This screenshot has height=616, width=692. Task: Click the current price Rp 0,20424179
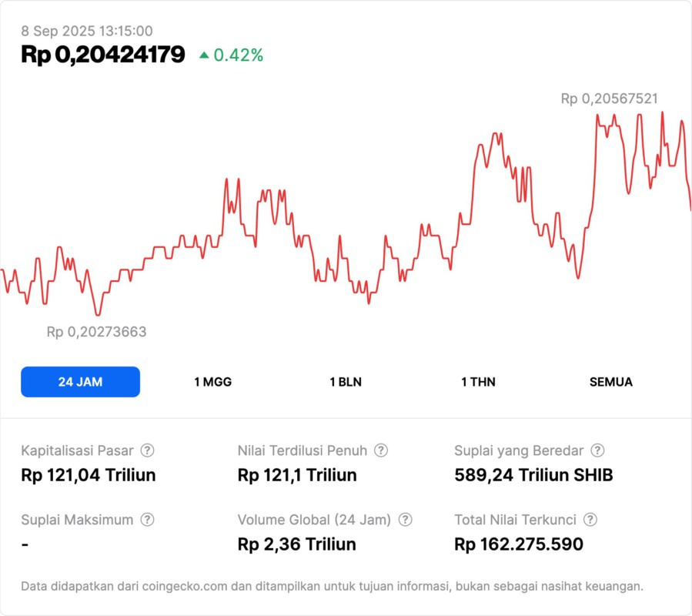tap(103, 55)
